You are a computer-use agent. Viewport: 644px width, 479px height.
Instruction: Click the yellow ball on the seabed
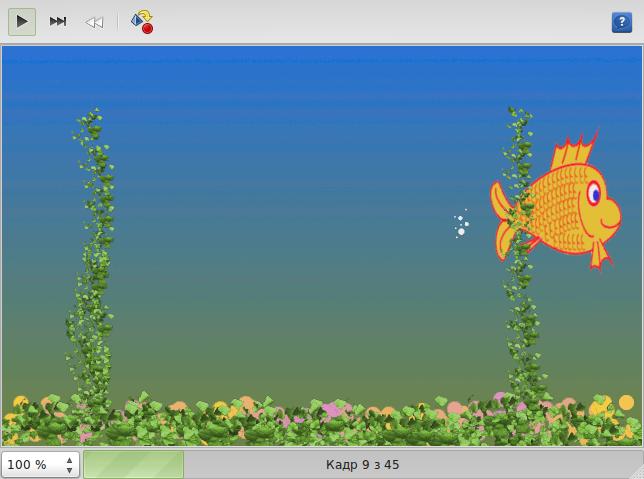626,402
